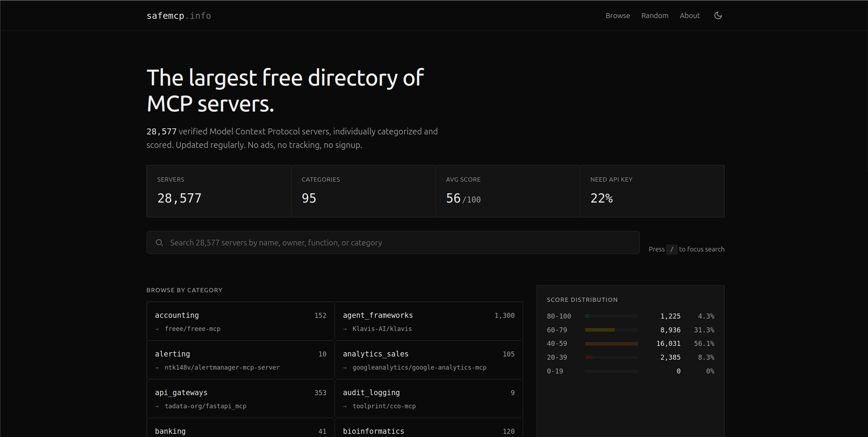Click the 16,031 count in score distribution

[x=669, y=343]
